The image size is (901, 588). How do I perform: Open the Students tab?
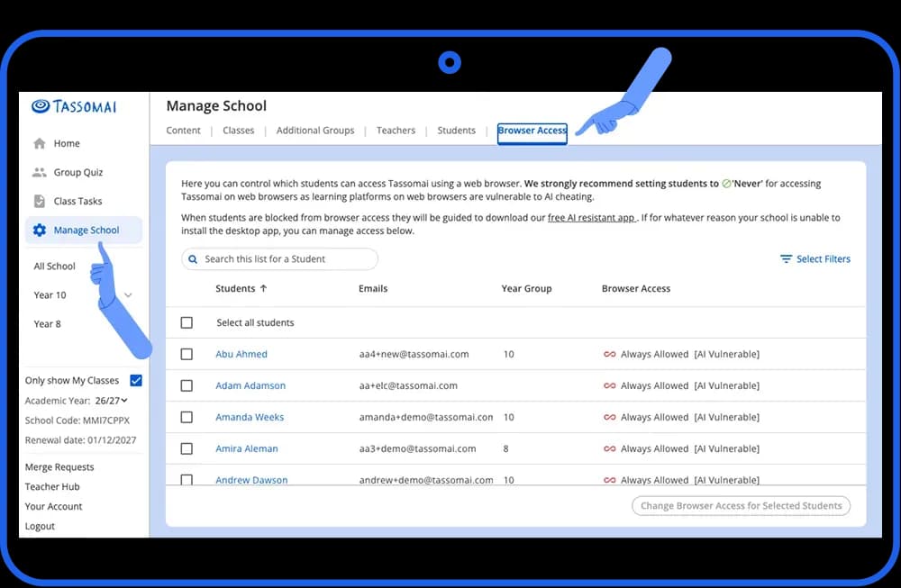tap(456, 131)
